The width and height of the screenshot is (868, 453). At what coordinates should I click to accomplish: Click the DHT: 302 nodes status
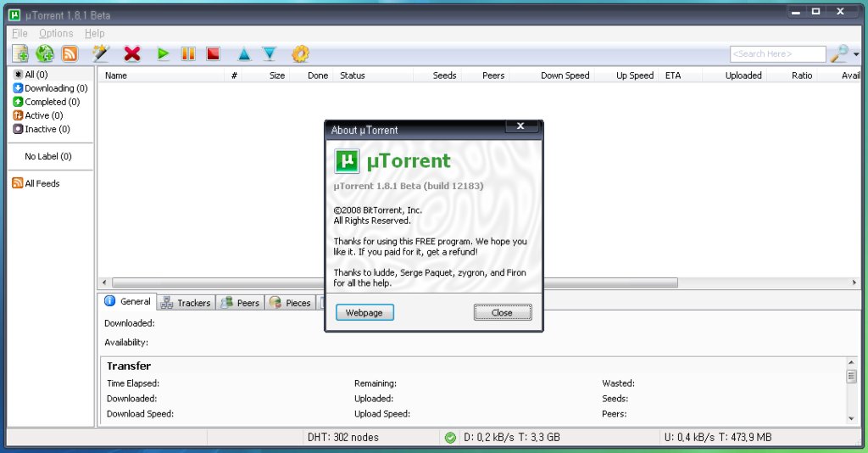[x=342, y=437]
